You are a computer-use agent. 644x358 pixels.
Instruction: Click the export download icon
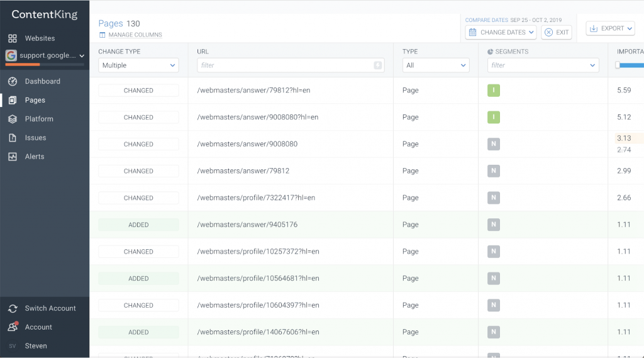click(594, 28)
